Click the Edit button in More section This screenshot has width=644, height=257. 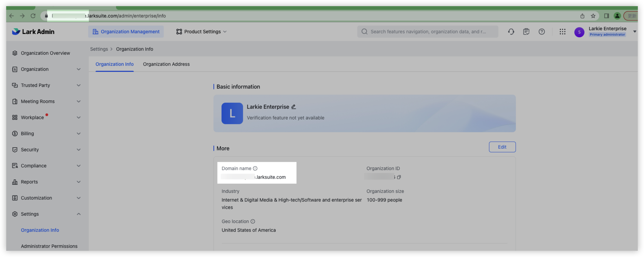[502, 147]
